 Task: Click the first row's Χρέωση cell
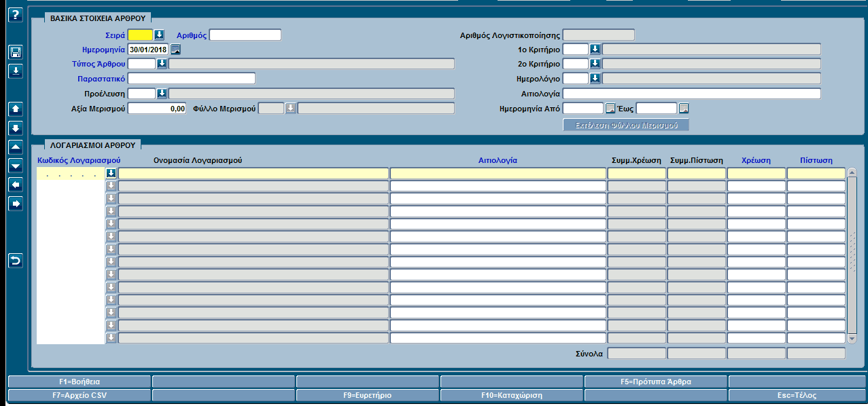coord(757,174)
